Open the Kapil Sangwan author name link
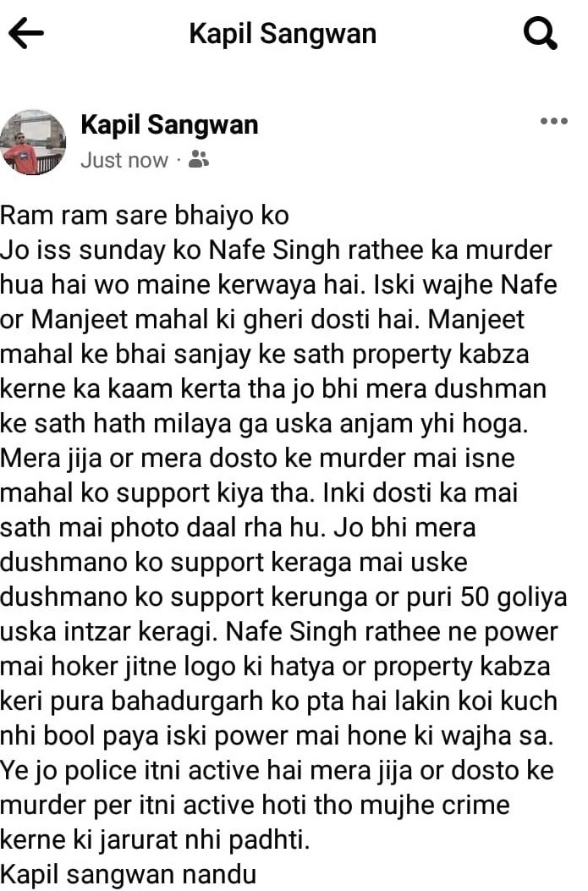This screenshot has width=588, height=891. pos(169,125)
